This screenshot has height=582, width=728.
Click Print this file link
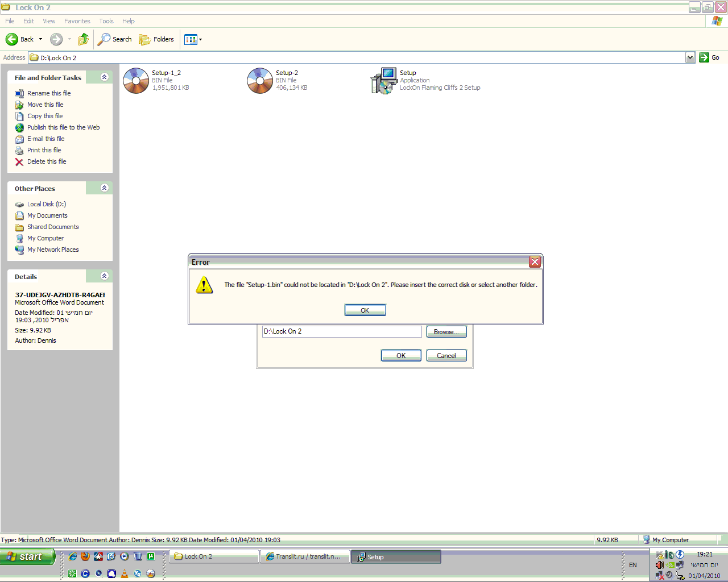point(44,150)
